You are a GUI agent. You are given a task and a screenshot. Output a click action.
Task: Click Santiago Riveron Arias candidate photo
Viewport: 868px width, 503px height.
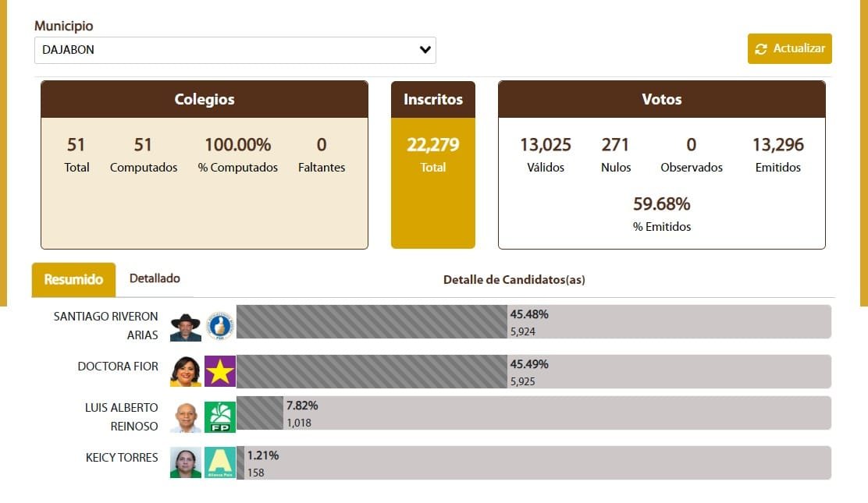click(x=186, y=327)
